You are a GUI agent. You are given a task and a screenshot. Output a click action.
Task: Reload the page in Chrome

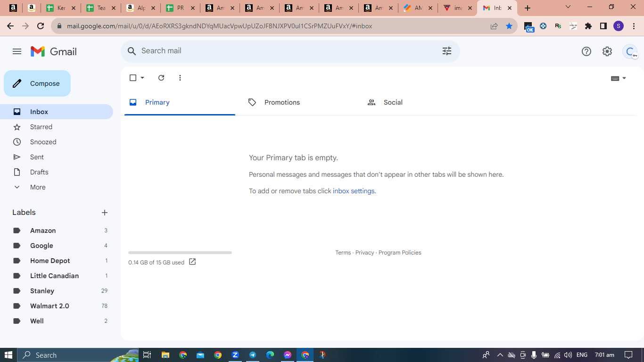point(41,26)
